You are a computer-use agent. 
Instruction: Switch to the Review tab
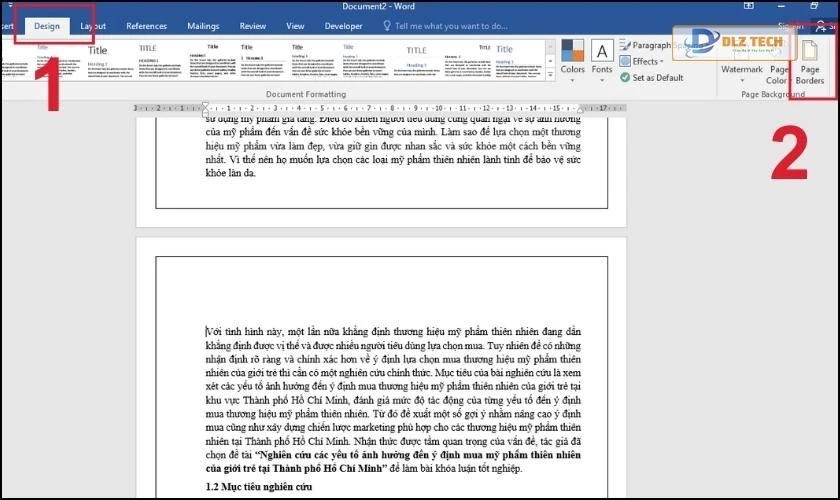[x=253, y=25]
